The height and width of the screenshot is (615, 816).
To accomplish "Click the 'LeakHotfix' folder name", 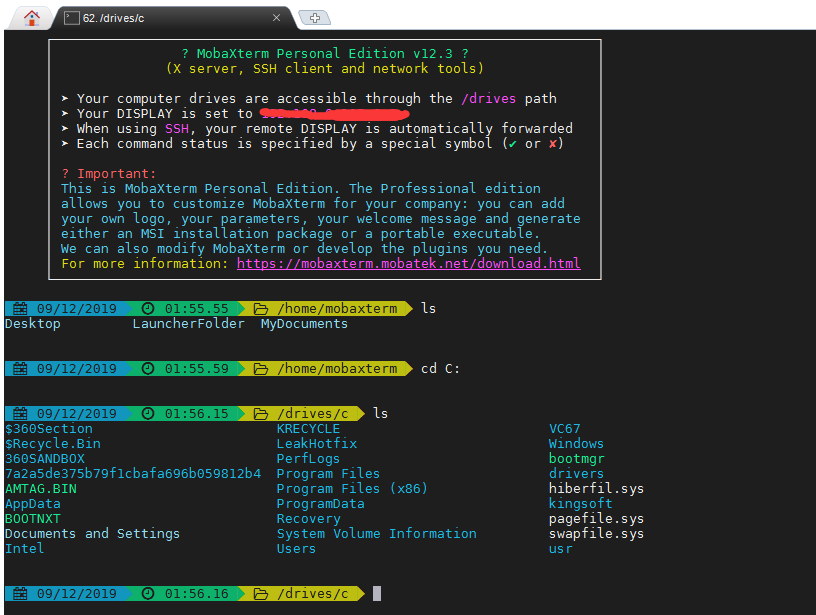I will tap(316, 444).
